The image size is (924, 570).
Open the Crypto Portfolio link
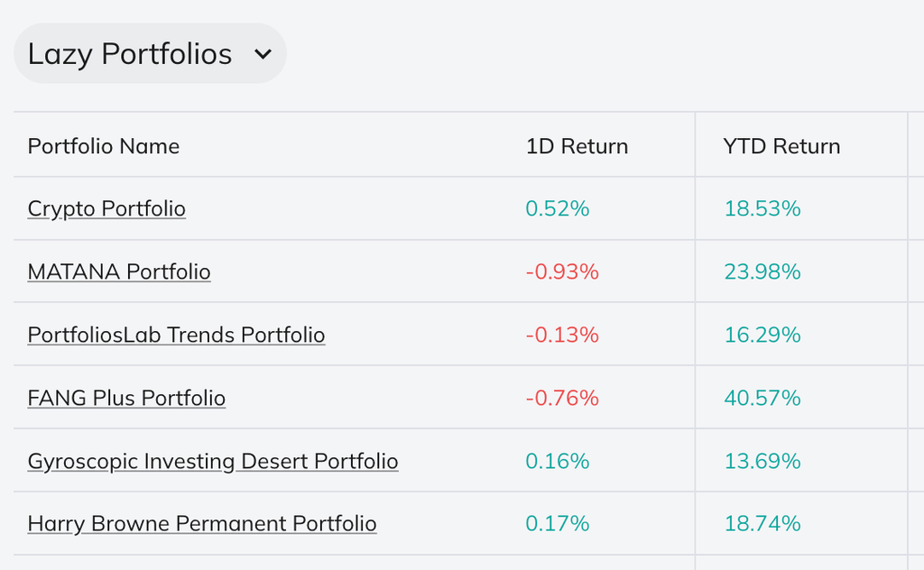click(x=106, y=209)
